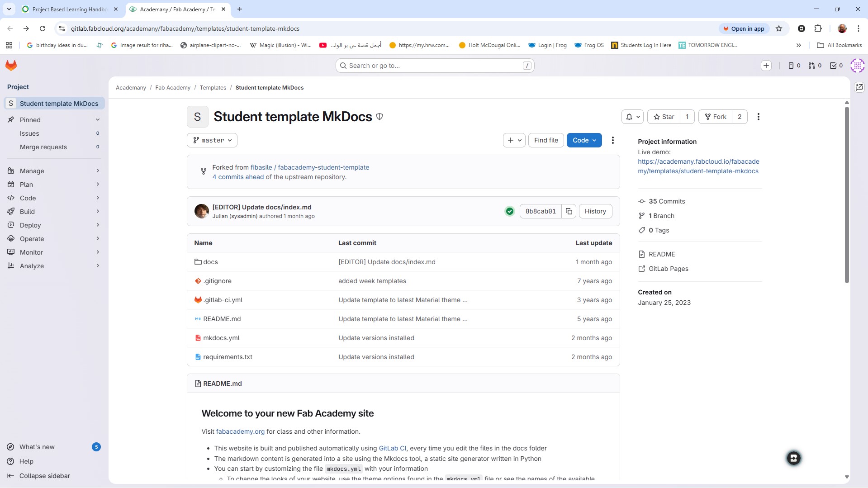Copy the commit SHA 8b8cab01

[x=569, y=211]
